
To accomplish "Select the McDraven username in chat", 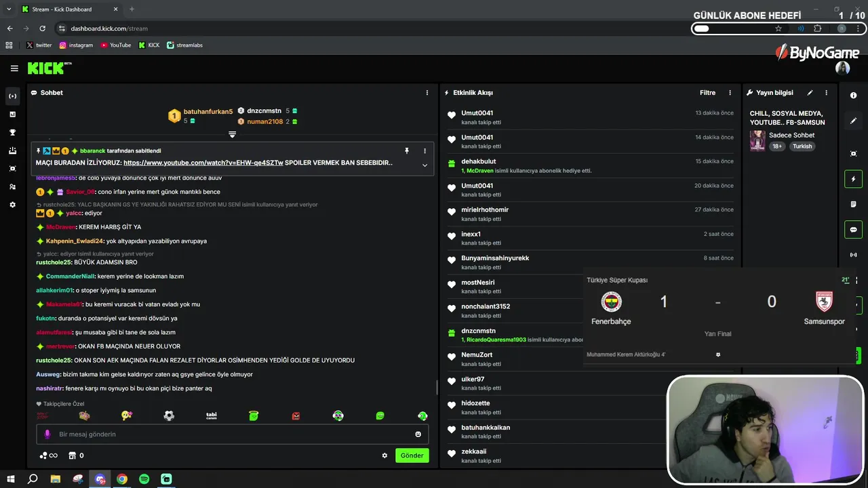I will click(60, 227).
